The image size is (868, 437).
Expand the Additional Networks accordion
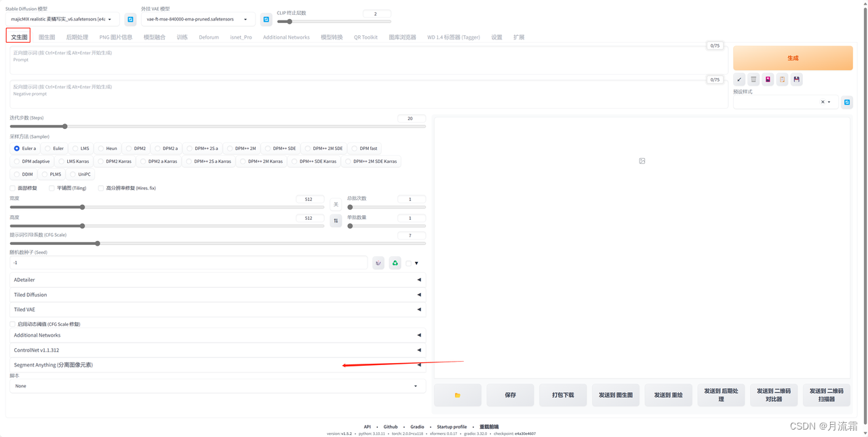[x=218, y=335]
